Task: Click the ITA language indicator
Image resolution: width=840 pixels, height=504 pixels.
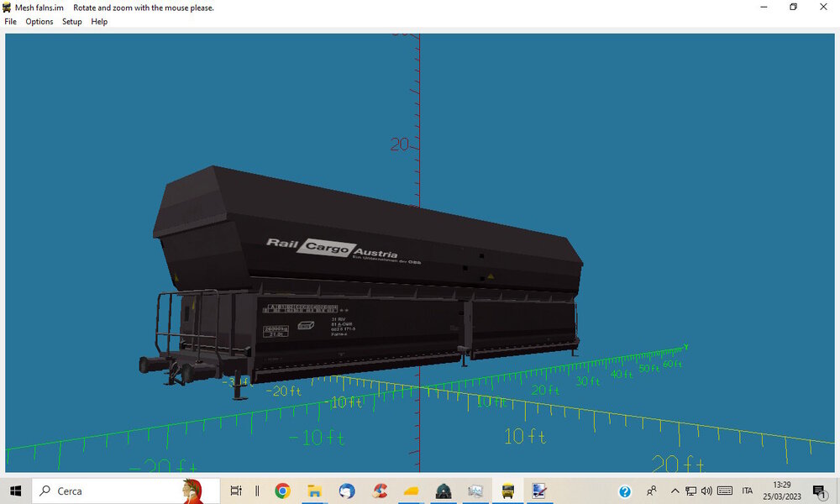Action: [748, 491]
